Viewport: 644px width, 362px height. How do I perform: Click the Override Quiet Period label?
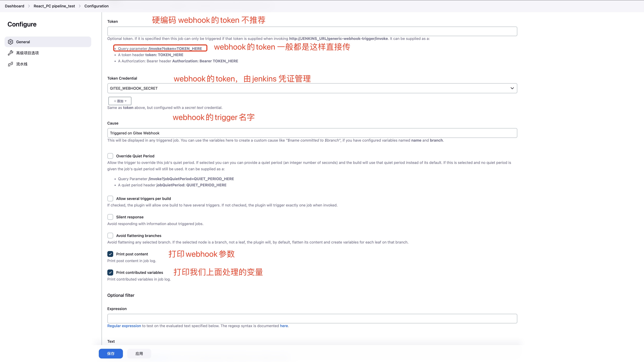135,156
